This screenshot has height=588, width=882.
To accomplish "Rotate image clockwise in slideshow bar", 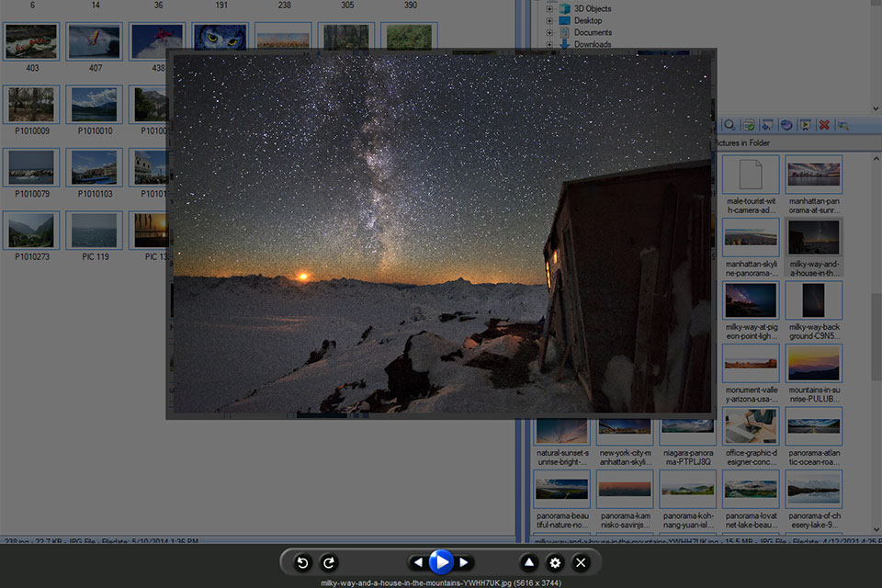I will pyautogui.click(x=329, y=562).
